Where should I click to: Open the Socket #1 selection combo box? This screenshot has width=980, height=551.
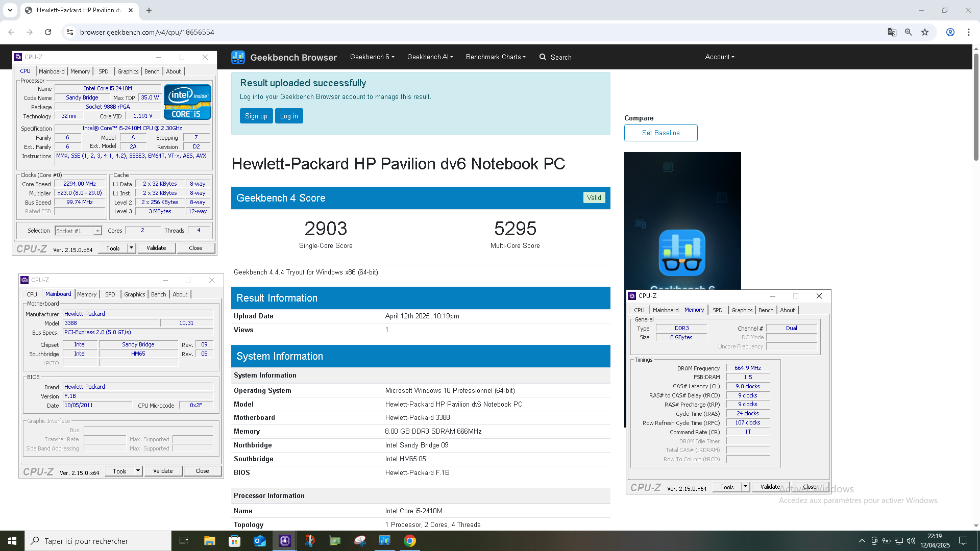pyautogui.click(x=79, y=231)
